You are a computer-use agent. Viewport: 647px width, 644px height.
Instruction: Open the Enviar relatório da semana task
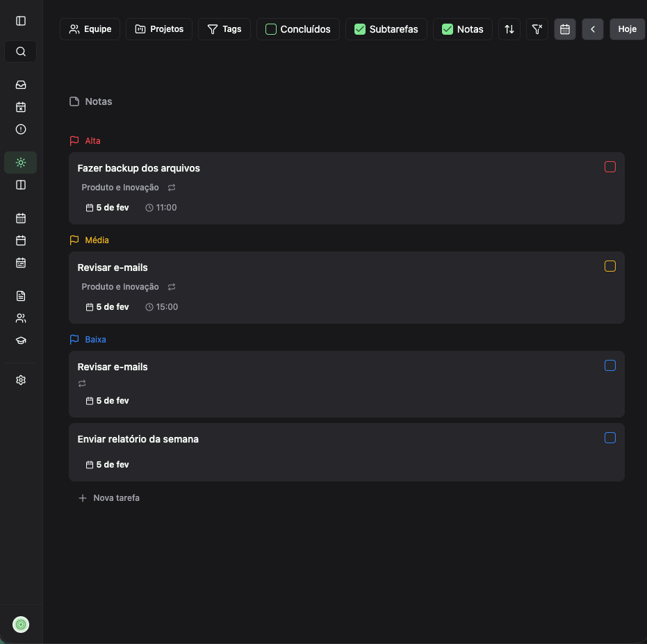click(138, 439)
